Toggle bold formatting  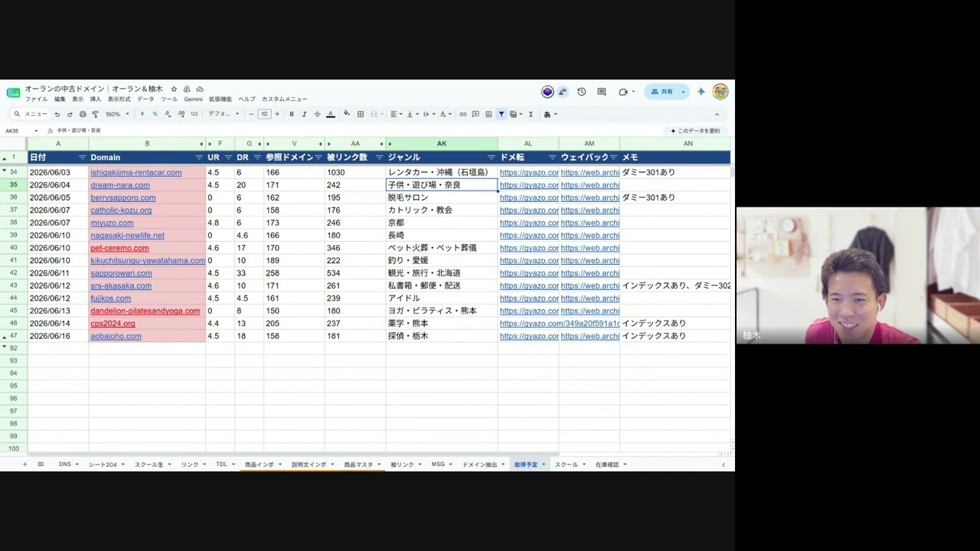[292, 114]
